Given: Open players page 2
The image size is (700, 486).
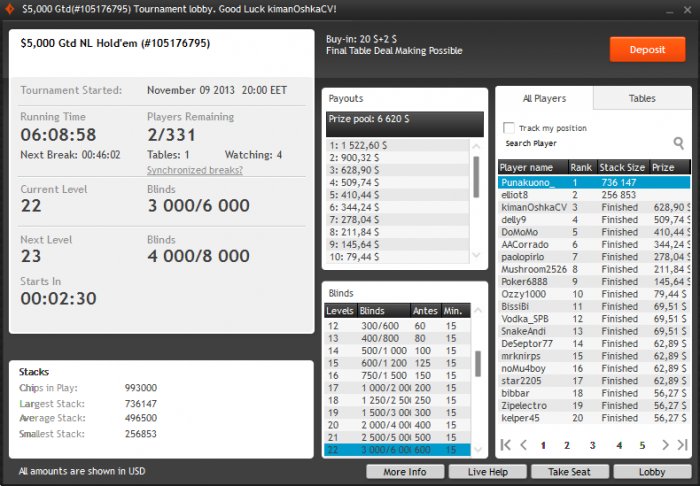Looking at the screenshot, I should click(x=567, y=445).
